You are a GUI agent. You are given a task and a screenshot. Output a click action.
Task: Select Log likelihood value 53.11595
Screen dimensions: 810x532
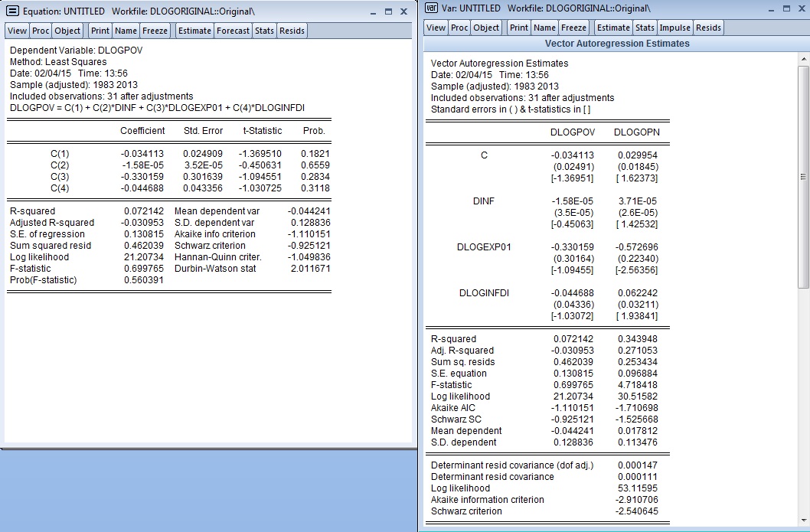pos(638,488)
